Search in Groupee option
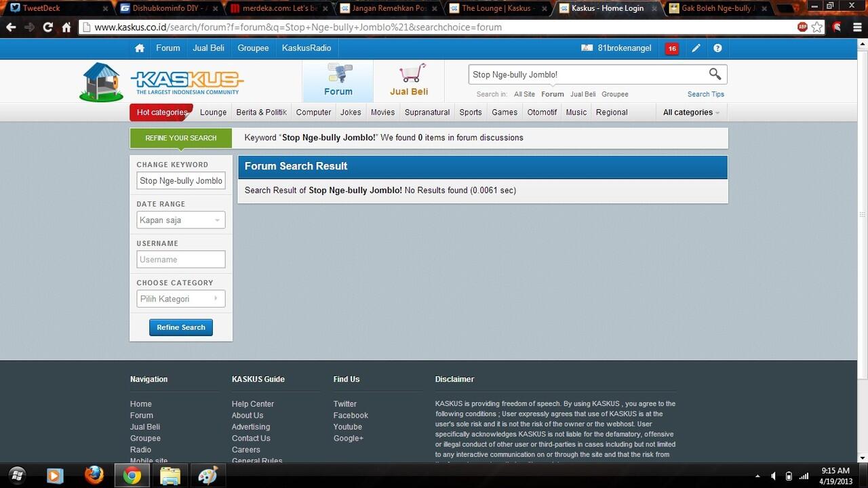Screen dimensions: 868x488 [x=615, y=94]
